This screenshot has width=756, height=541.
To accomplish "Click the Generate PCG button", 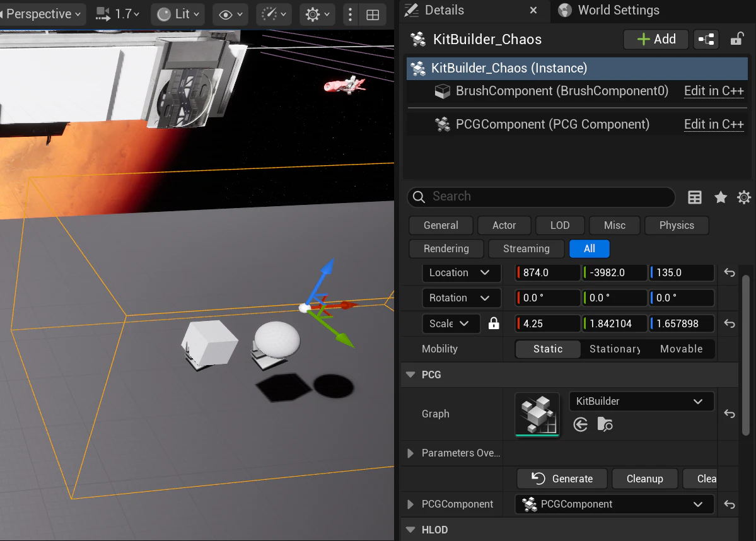I will click(562, 479).
